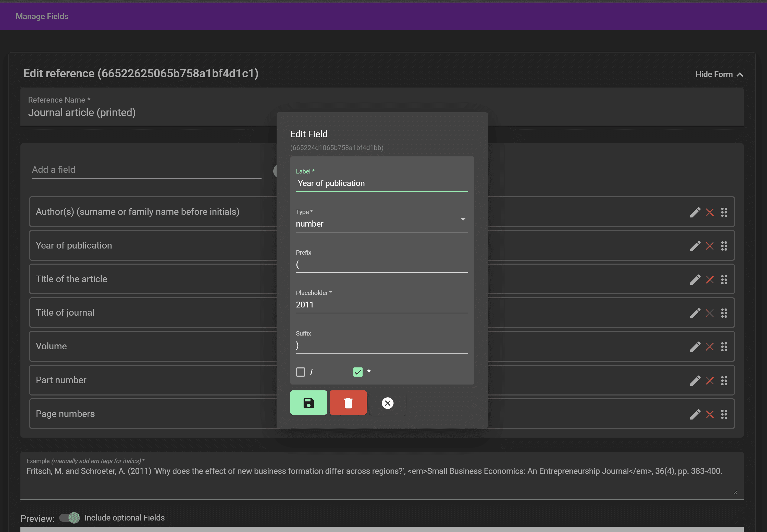The image size is (767, 532).
Task: Check the italics checkbox
Action: [x=300, y=372]
